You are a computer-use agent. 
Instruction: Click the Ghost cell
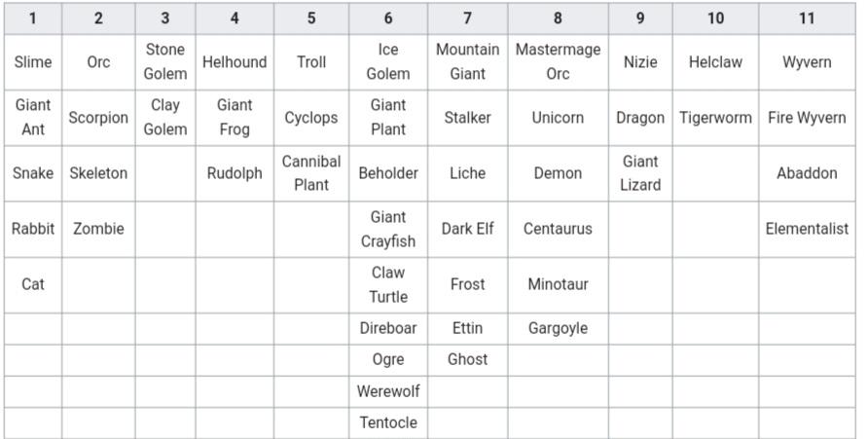467,359
